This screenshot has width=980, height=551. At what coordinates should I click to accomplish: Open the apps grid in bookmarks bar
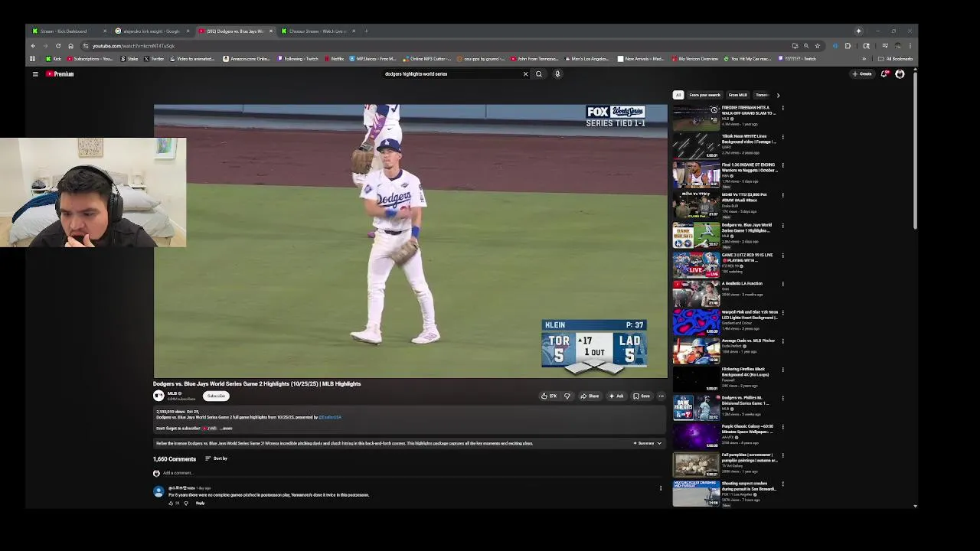pos(32,59)
